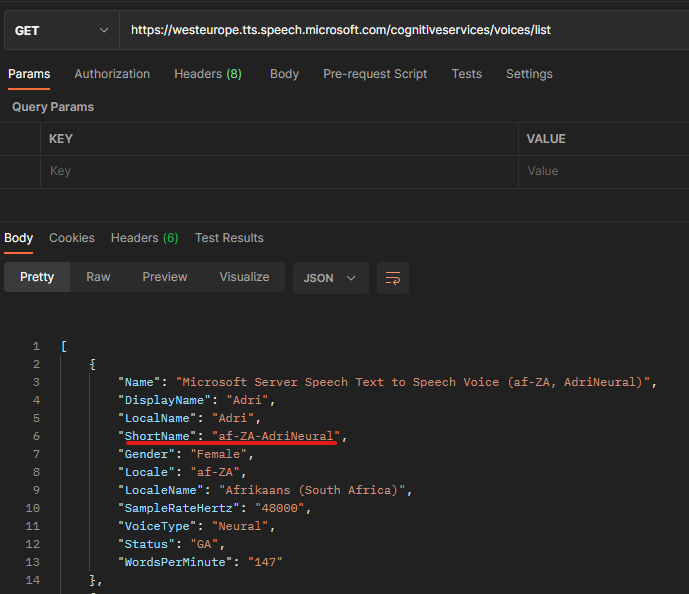Select the Pretty view button
The height and width of the screenshot is (594, 689).
point(37,277)
